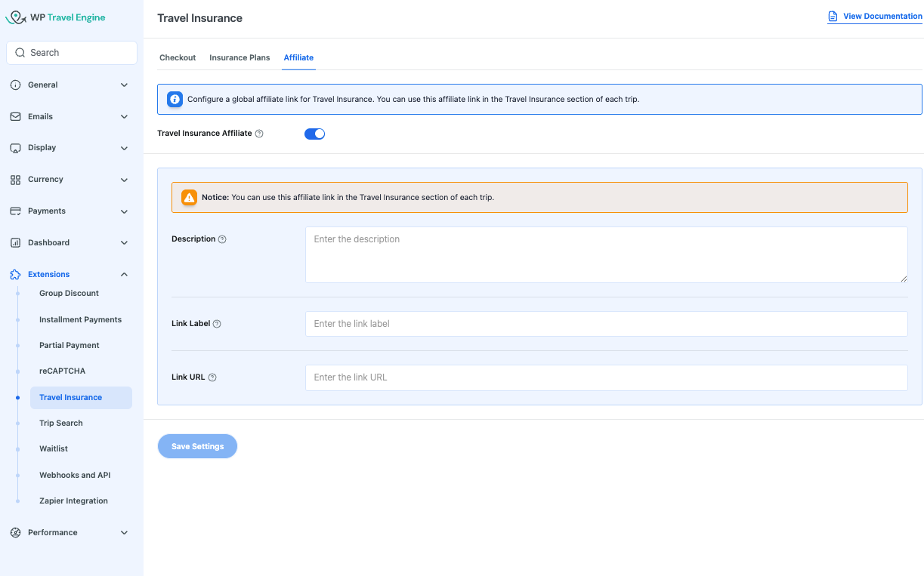Open Trip Search extension settings
This screenshot has height=576, width=924.
pyautogui.click(x=61, y=424)
